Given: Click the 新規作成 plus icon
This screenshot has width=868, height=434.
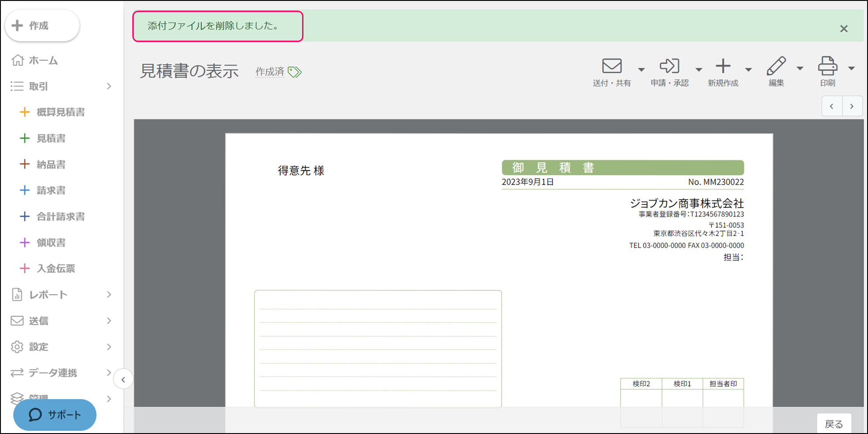Looking at the screenshot, I should click(x=723, y=66).
